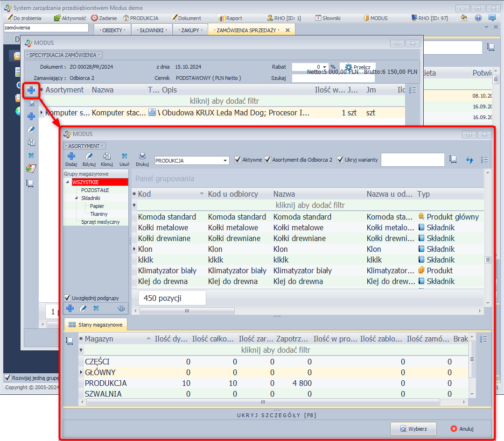This screenshot has width=504, height=441.
Task: Click the Drukuj printer icon
Action: pos(142,157)
